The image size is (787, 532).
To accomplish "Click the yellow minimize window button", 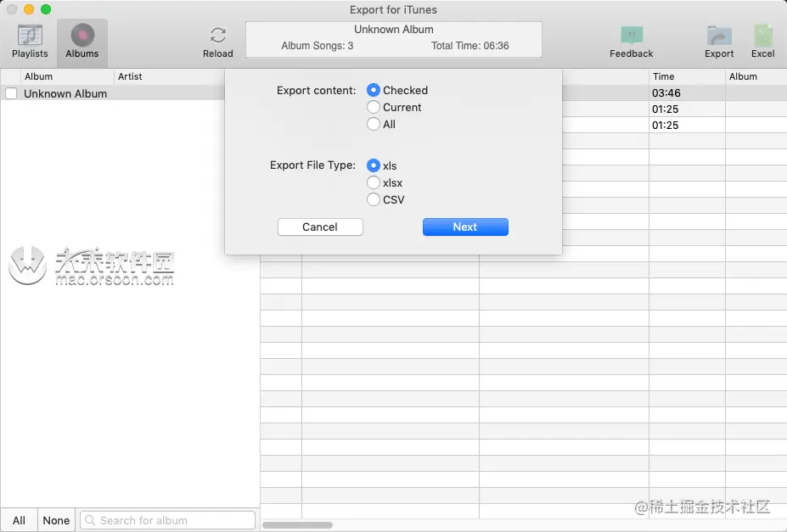I will (x=29, y=9).
